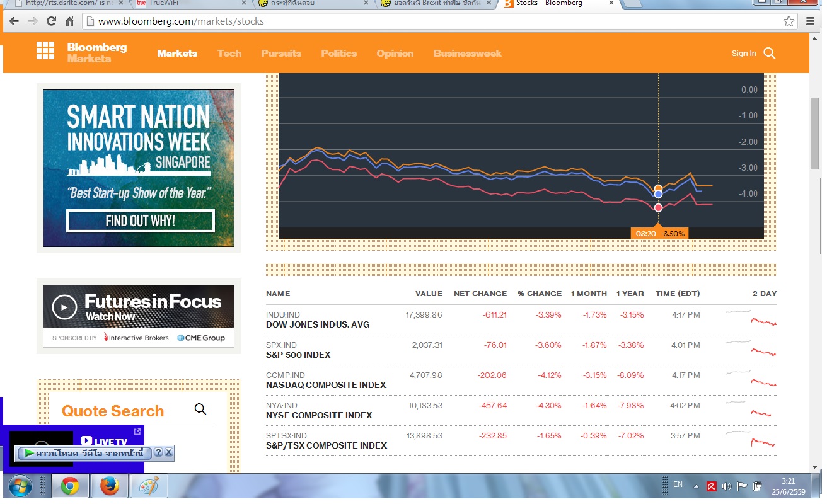Click the pink chart data point
The image size is (827, 504).
click(658, 208)
